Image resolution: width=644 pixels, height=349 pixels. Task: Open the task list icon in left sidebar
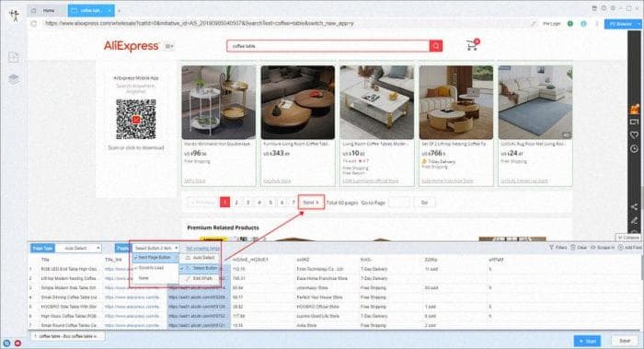(14, 57)
